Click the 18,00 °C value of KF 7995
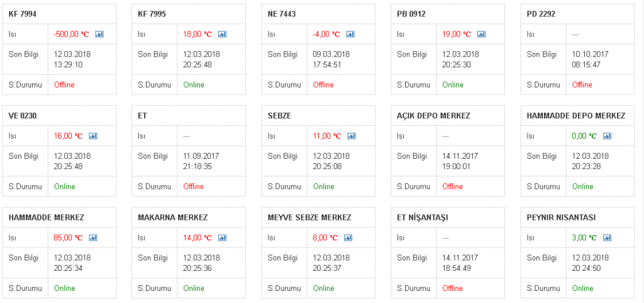Viewport: 644px width, 303px height. (x=197, y=34)
